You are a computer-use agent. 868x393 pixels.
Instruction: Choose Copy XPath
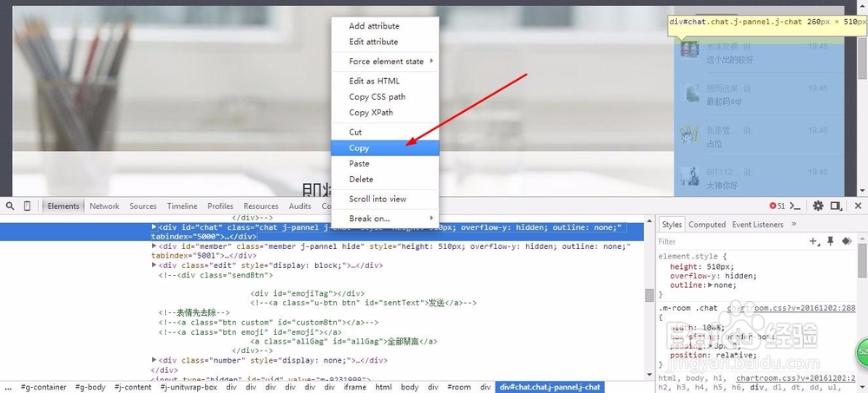click(x=385, y=113)
